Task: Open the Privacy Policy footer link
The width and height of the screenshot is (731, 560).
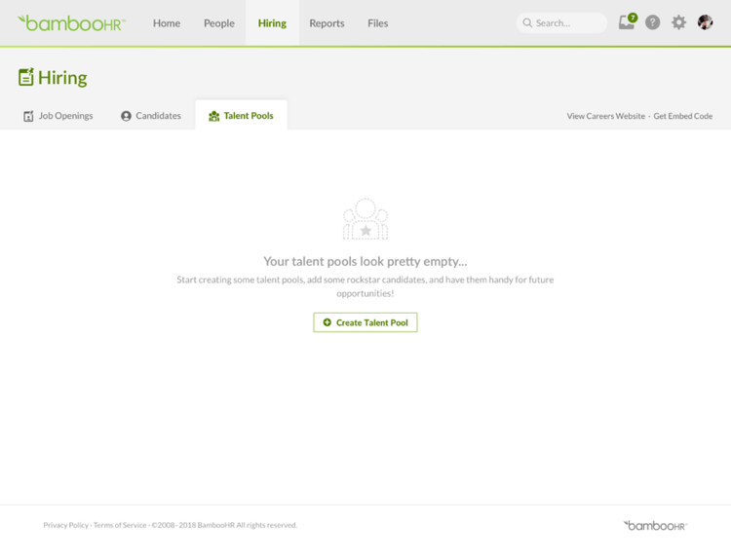Action: pyautogui.click(x=65, y=525)
